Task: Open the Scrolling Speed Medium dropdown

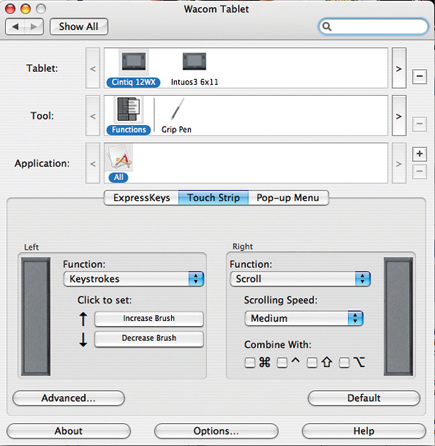Action: pos(304,318)
